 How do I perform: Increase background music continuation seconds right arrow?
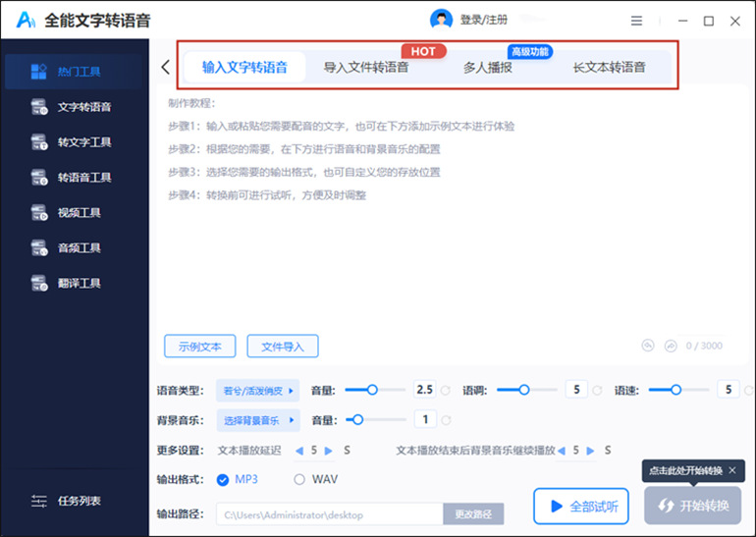point(591,451)
